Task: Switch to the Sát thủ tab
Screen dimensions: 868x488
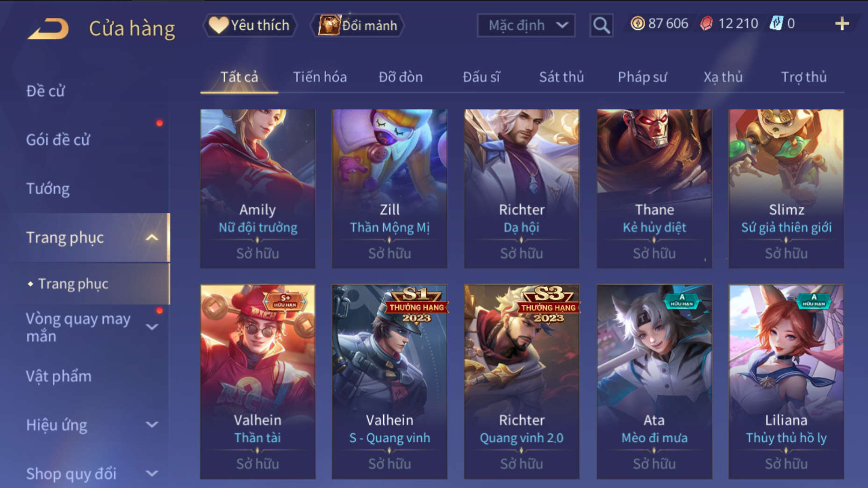Action: tap(561, 77)
